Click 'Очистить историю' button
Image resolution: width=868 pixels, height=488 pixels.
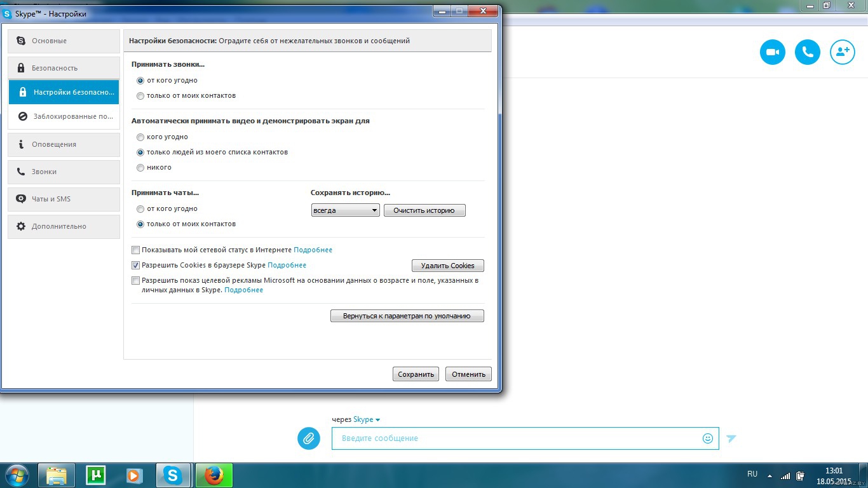pos(424,210)
